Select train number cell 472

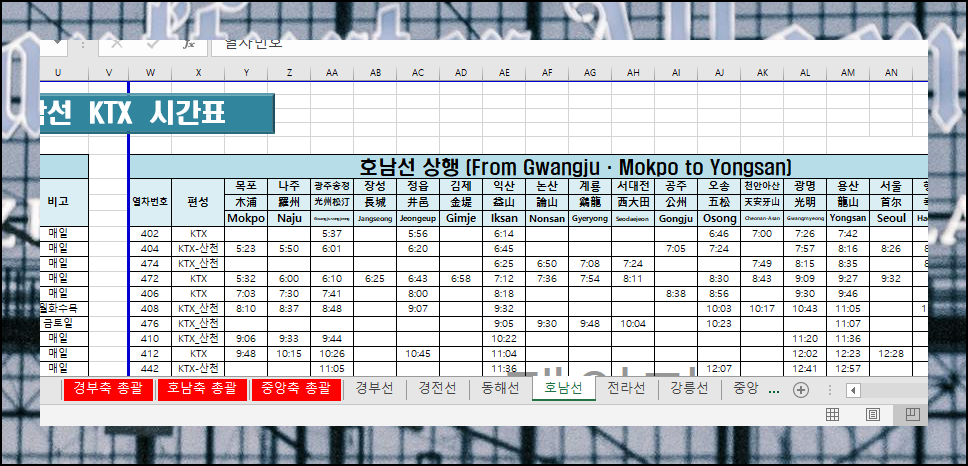click(150, 278)
